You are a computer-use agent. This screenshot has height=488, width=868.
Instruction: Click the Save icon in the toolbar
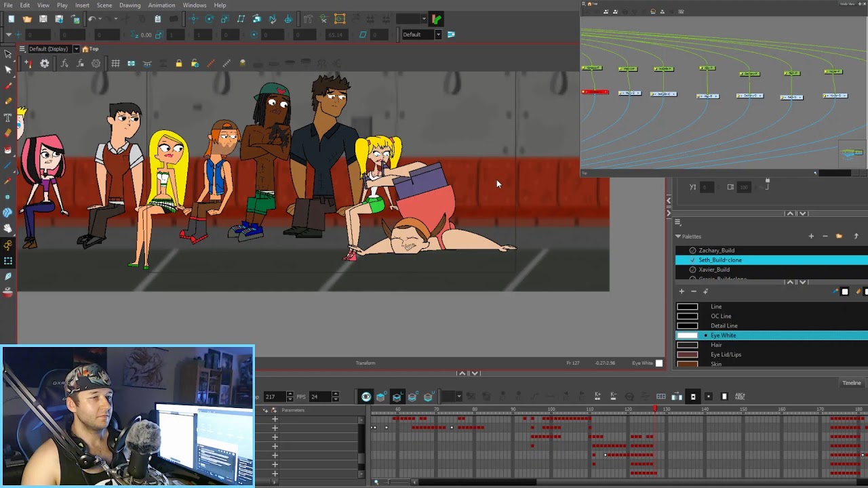click(43, 19)
